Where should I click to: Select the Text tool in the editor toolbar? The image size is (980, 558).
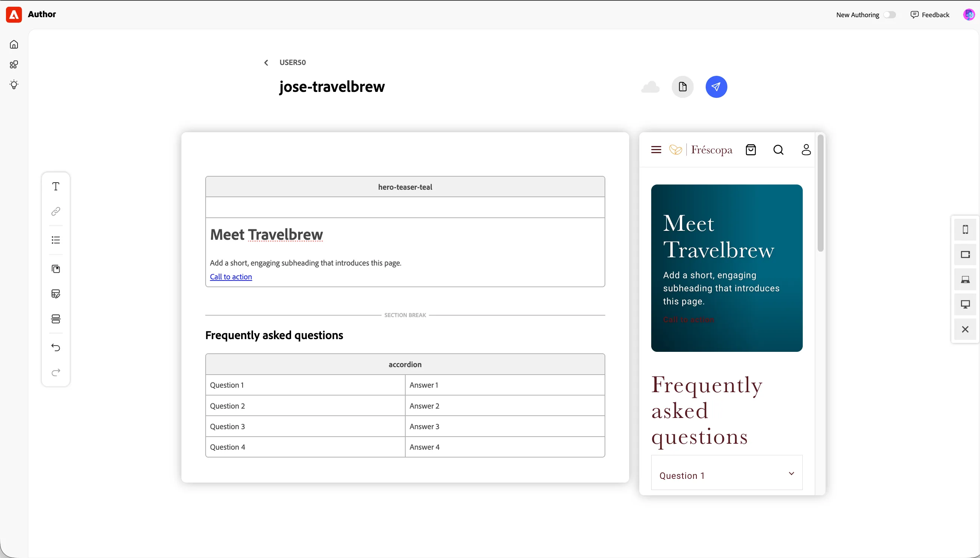[56, 186]
